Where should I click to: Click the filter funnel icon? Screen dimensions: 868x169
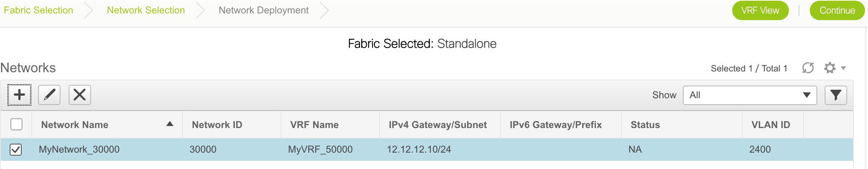pos(836,95)
